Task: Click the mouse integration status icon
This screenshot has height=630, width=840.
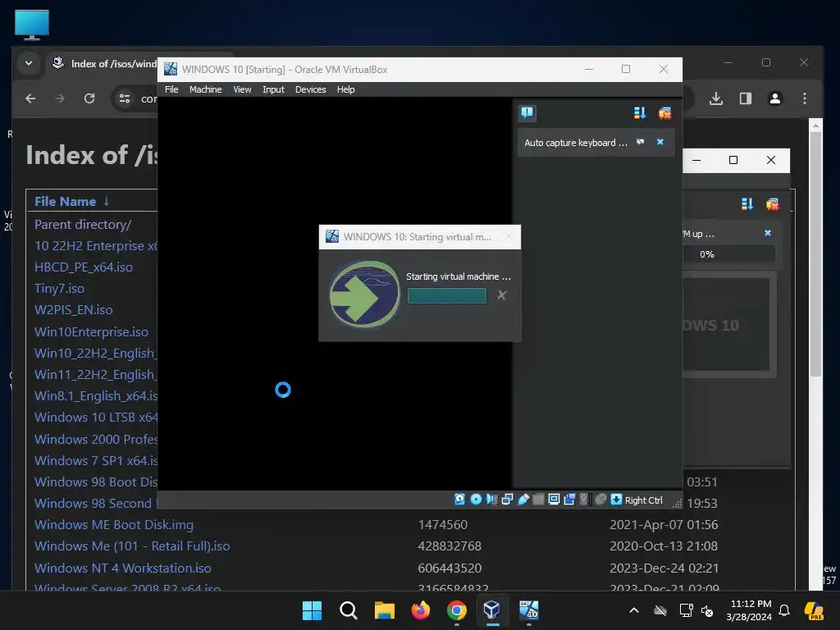Action: (600, 500)
